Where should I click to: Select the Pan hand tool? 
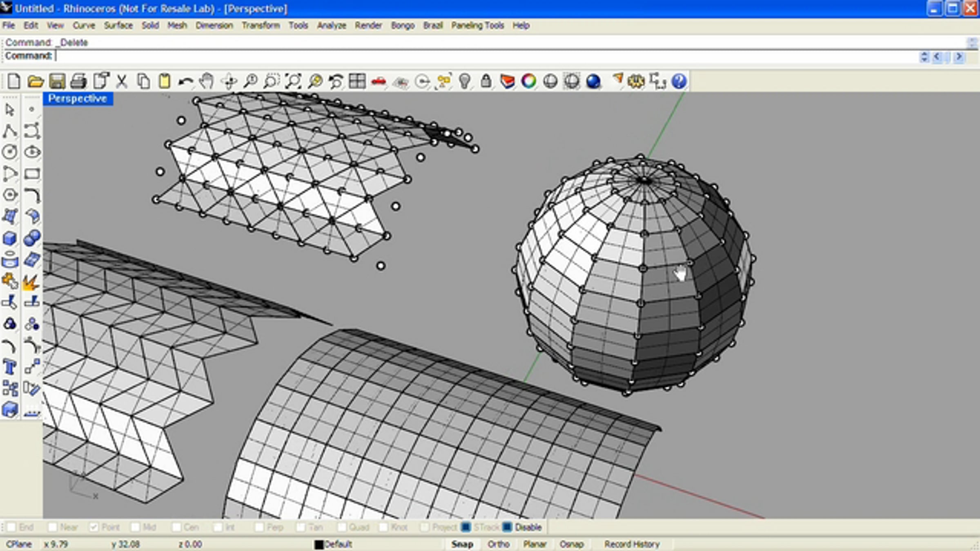click(x=207, y=81)
